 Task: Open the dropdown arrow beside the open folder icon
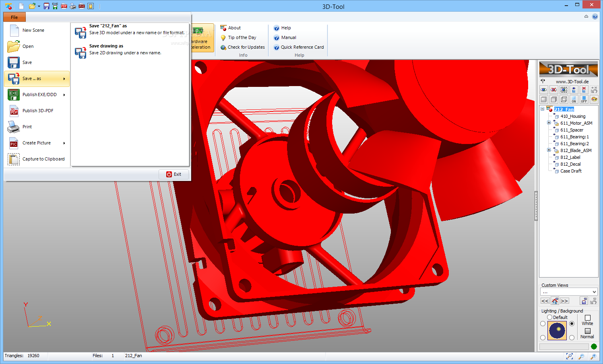tap(39, 6)
